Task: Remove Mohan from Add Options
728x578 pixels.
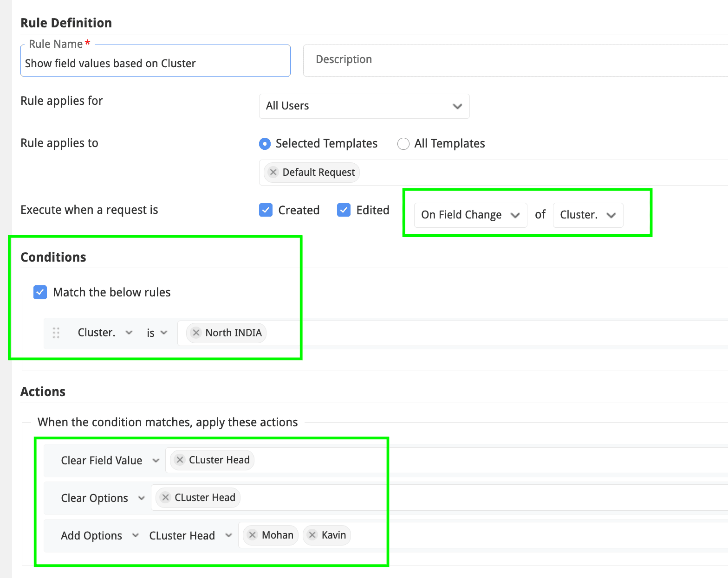Action: click(x=253, y=535)
